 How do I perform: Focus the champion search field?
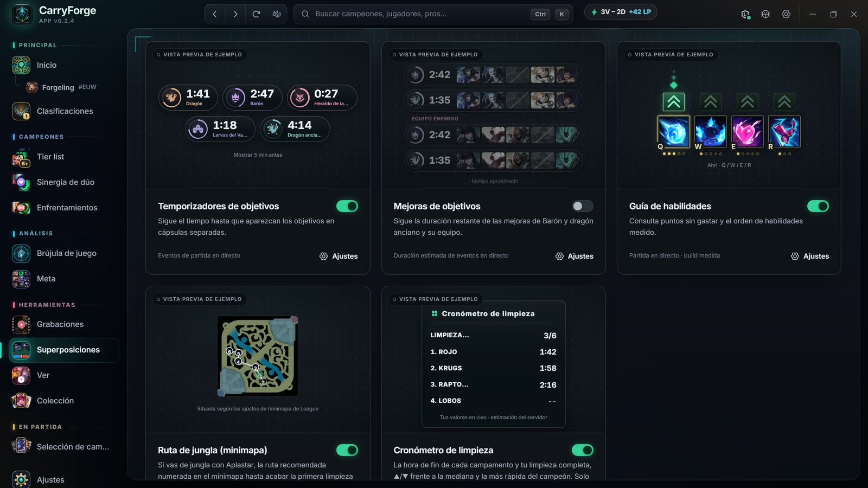pos(433,14)
